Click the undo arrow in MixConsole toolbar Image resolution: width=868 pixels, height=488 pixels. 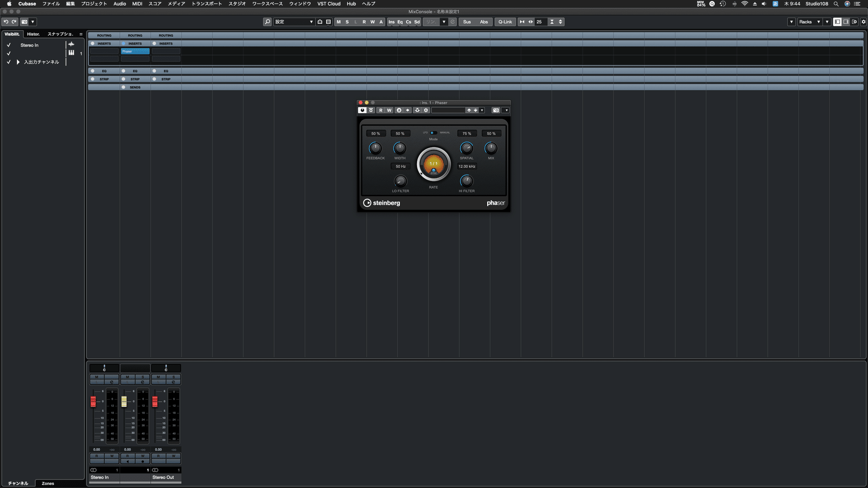(5, 22)
